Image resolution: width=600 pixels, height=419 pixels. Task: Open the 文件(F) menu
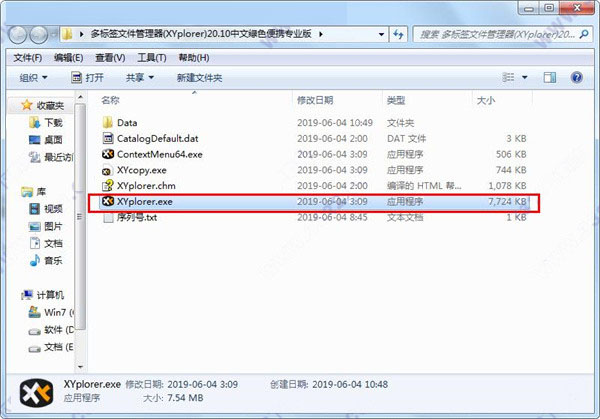(x=28, y=58)
